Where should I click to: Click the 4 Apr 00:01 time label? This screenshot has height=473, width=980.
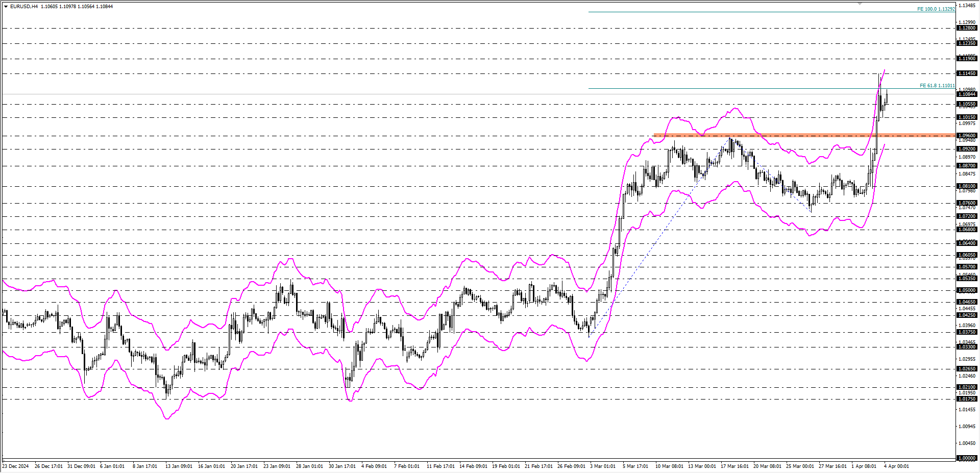click(x=897, y=466)
